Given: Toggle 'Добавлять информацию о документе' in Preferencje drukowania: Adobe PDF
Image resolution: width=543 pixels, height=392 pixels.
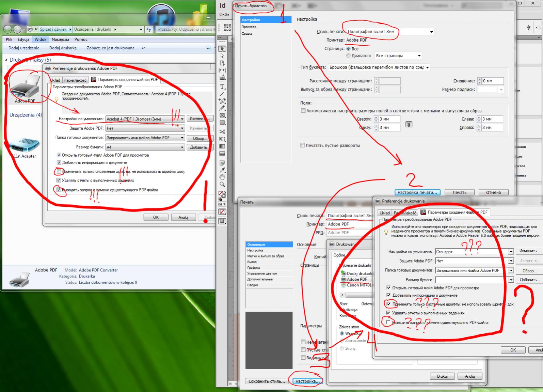Looking at the screenshot, I should click(x=59, y=163).
